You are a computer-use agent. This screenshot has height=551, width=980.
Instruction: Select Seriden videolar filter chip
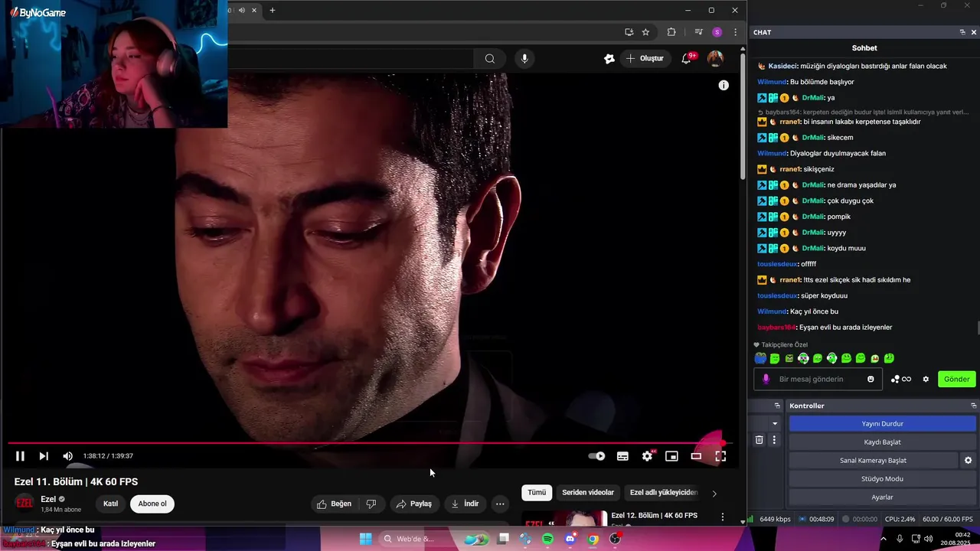pos(588,493)
